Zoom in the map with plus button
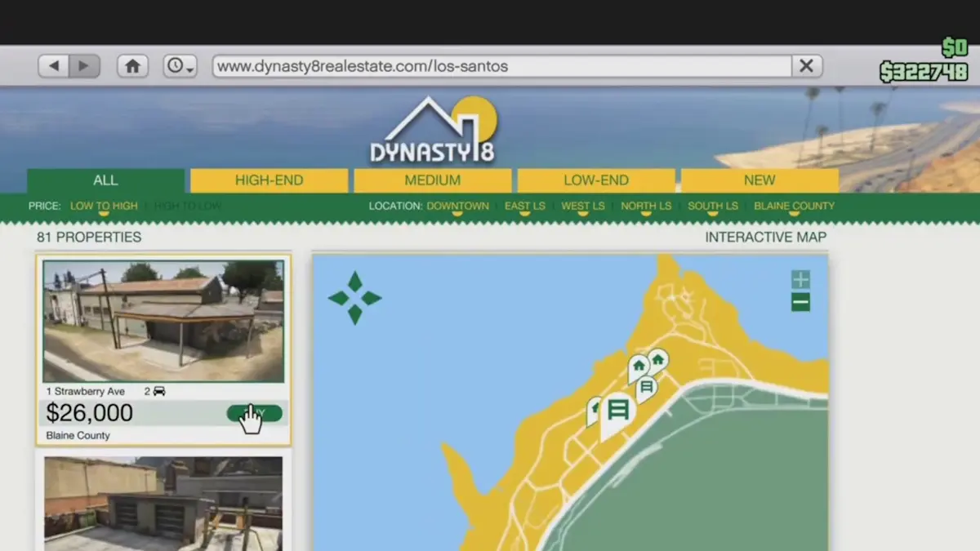Viewport: 980px width, 551px height. (x=800, y=280)
